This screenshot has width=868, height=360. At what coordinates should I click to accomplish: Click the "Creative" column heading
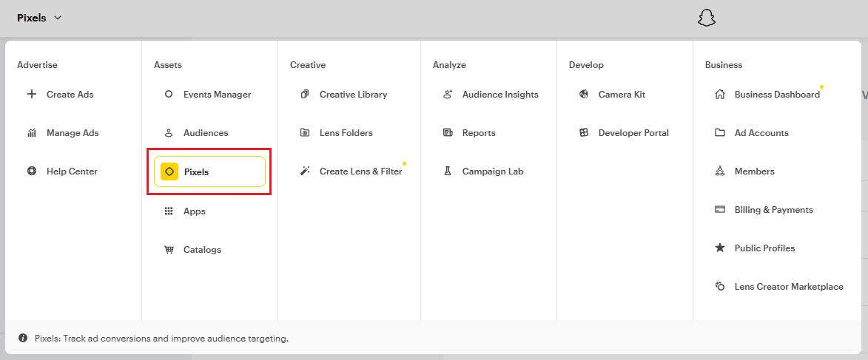(x=308, y=65)
